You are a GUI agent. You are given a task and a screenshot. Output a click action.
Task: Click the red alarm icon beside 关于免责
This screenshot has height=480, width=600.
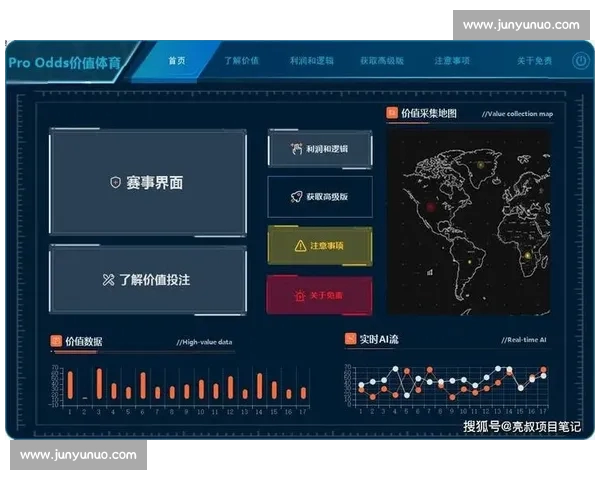300,296
